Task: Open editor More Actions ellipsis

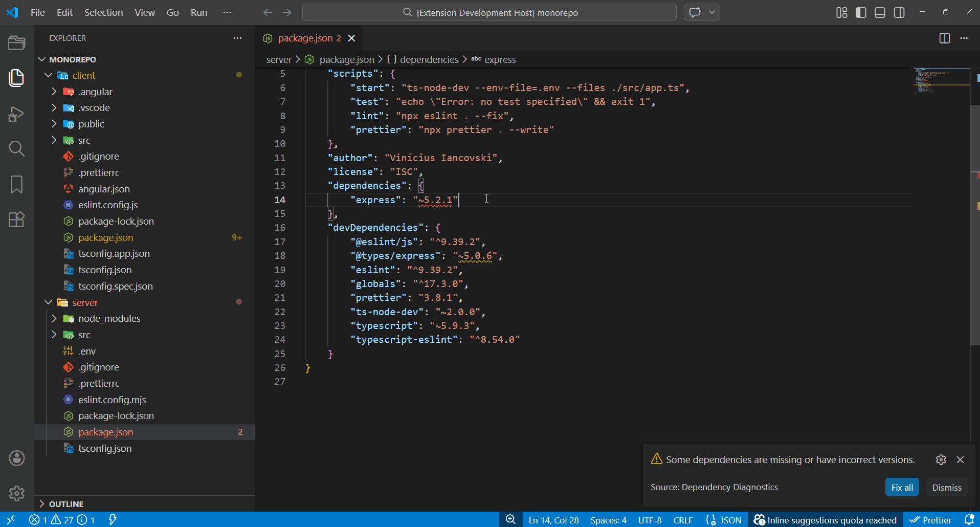Action: point(964,38)
